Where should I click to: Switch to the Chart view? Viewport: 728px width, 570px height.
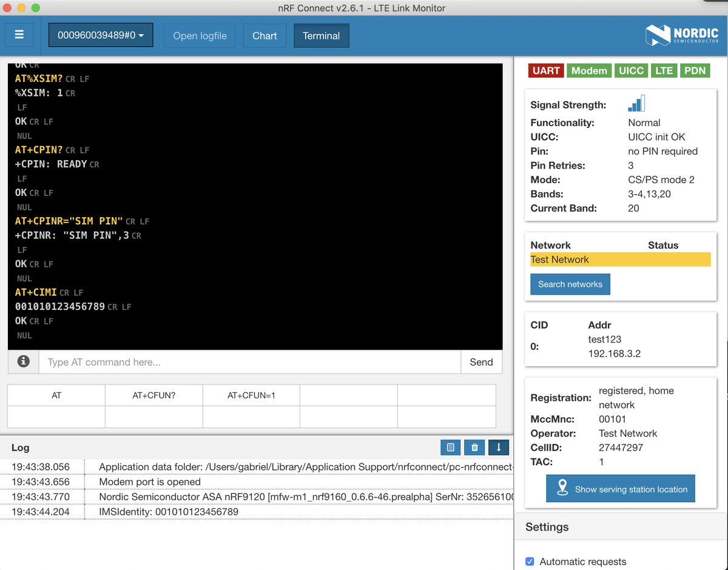[265, 36]
